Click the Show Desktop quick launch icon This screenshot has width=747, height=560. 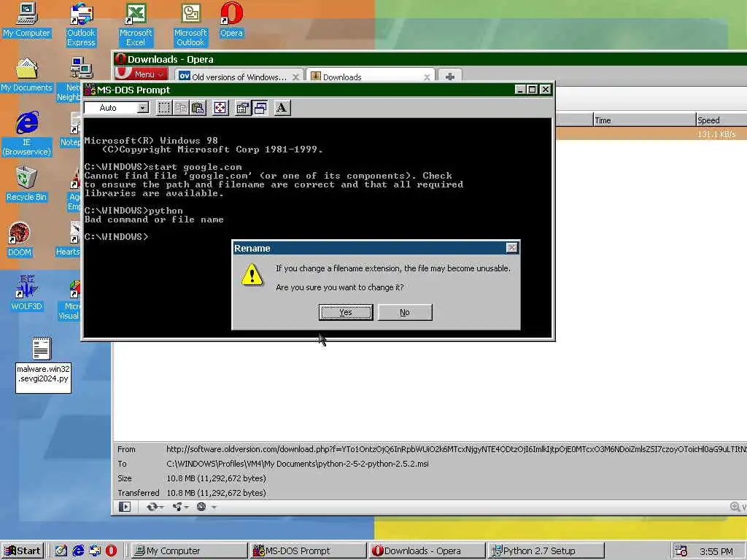[61, 551]
